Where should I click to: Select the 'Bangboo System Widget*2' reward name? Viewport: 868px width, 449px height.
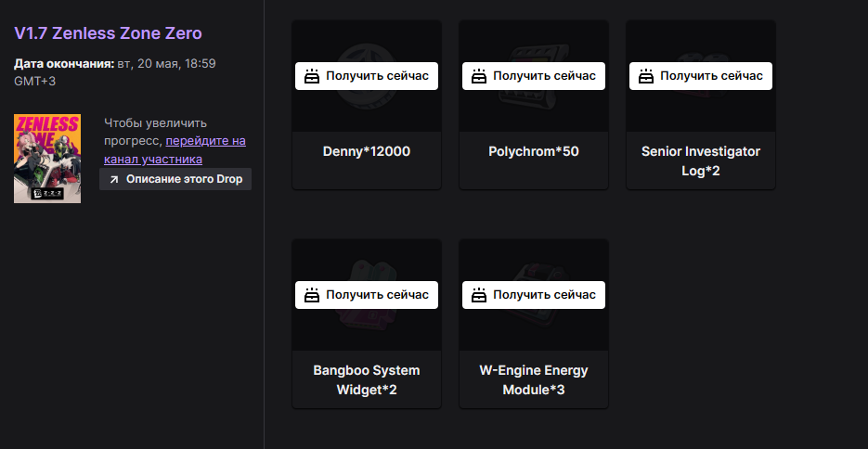point(367,379)
